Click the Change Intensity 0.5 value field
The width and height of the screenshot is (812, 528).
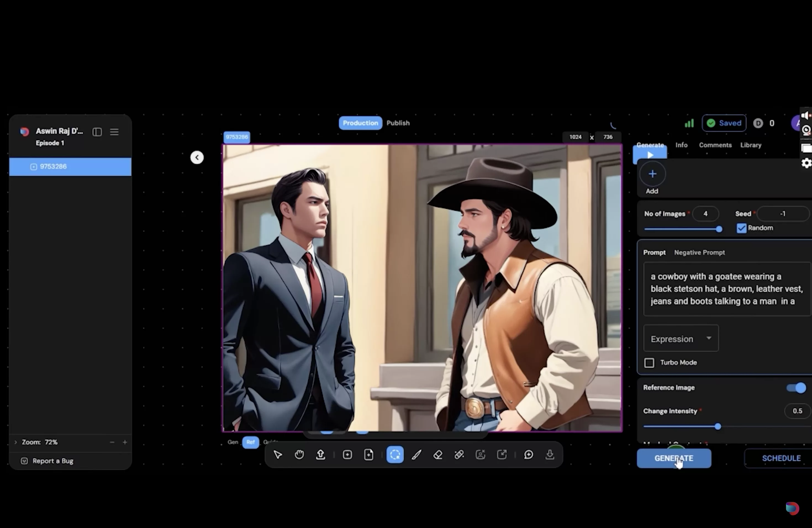(797, 411)
